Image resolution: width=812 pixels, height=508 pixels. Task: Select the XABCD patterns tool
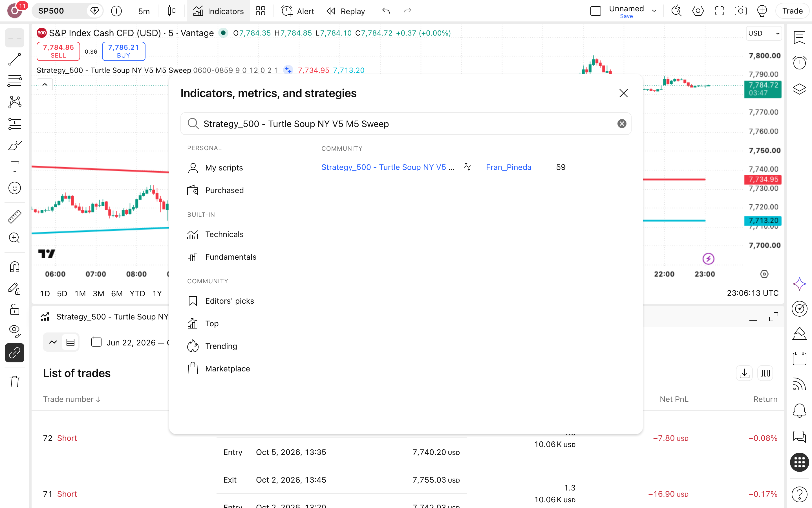point(14,102)
